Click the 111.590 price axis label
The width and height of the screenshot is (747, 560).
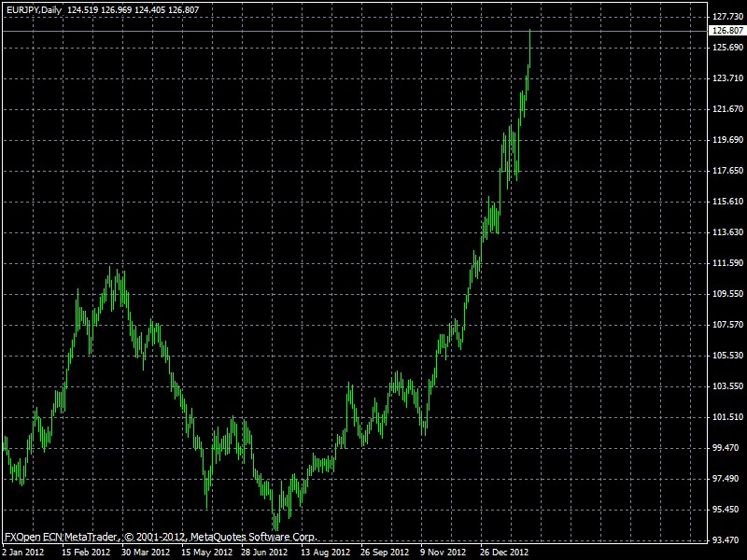pos(726,263)
